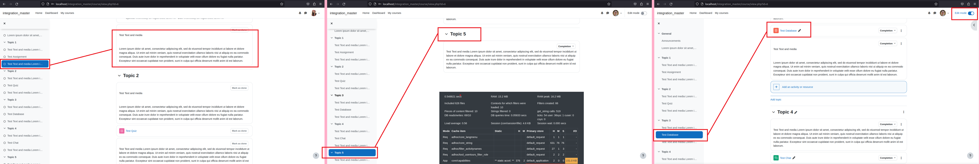This screenshot has height=164, width=980.
Task: Edit the Test Chat title with pencil icon
Action: (794, 158)
